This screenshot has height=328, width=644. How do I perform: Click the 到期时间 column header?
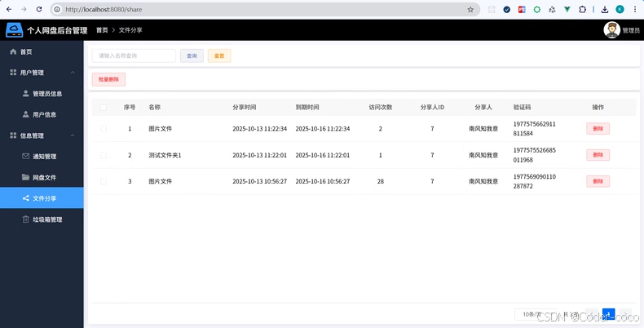tap(307, 107)
